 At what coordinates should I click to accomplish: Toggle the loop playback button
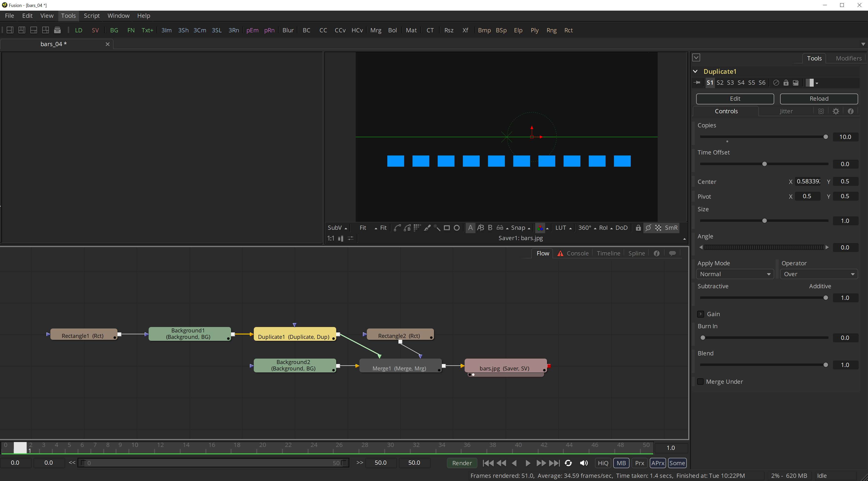(x=568, y=463)
